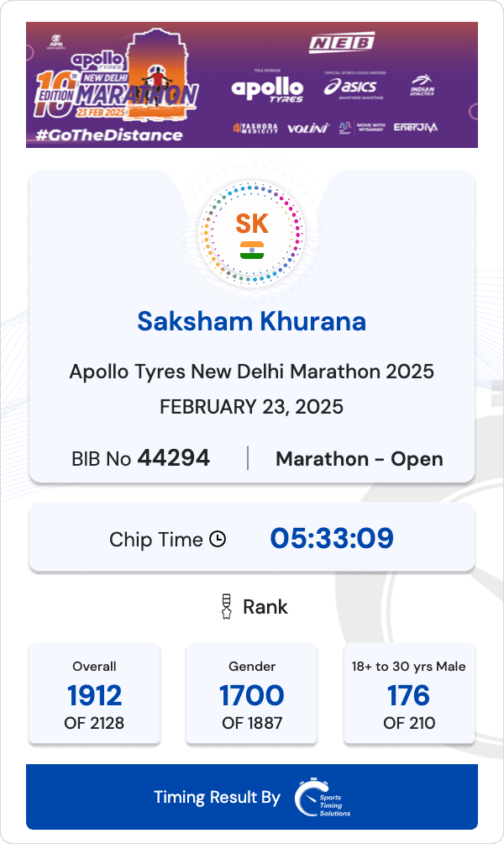504x844 pixels.
Task: Click the Yashoda Medicity sponsor logo
Action: click(255, 129)
